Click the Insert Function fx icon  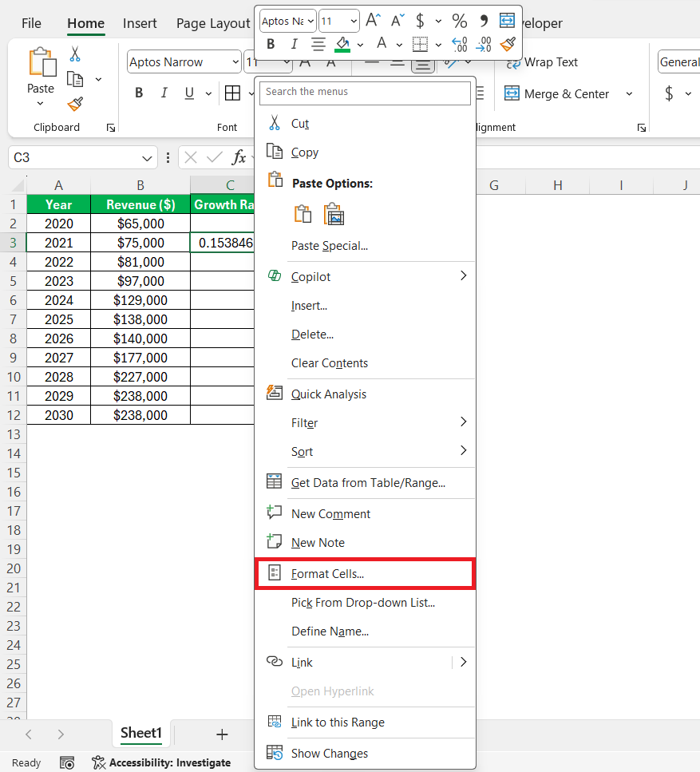coord(239,157)
